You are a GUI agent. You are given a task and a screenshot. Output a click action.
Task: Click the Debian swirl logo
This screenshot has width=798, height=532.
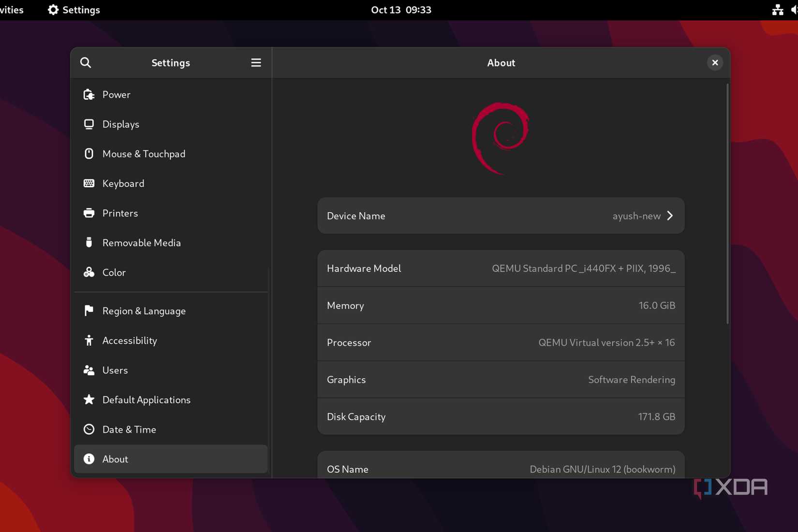[x=501, y=138]
